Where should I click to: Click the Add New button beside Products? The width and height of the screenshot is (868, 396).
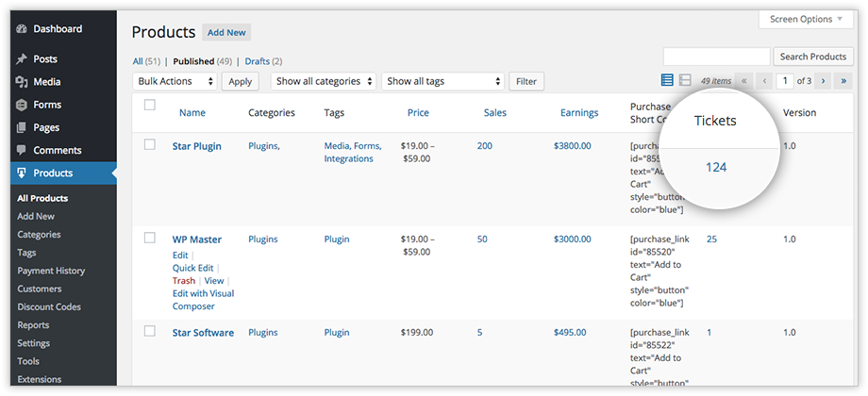226,32
